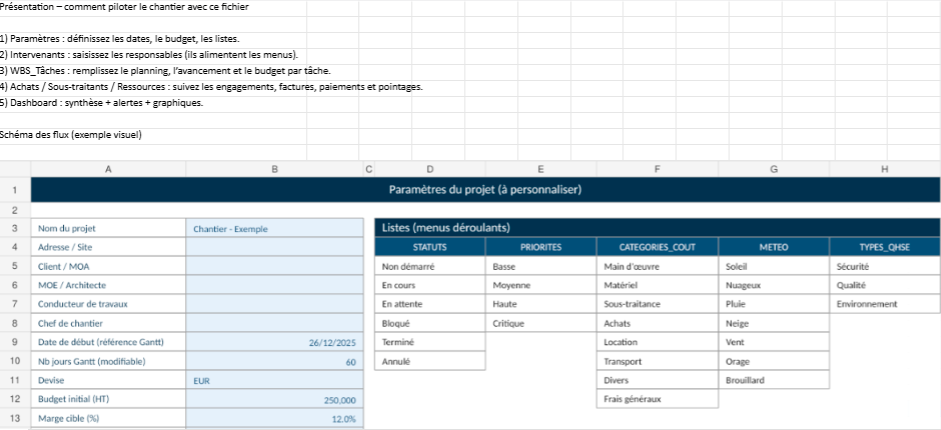Select row 9 header
Viewport: 941px width, 430px height.
[15, 342]
